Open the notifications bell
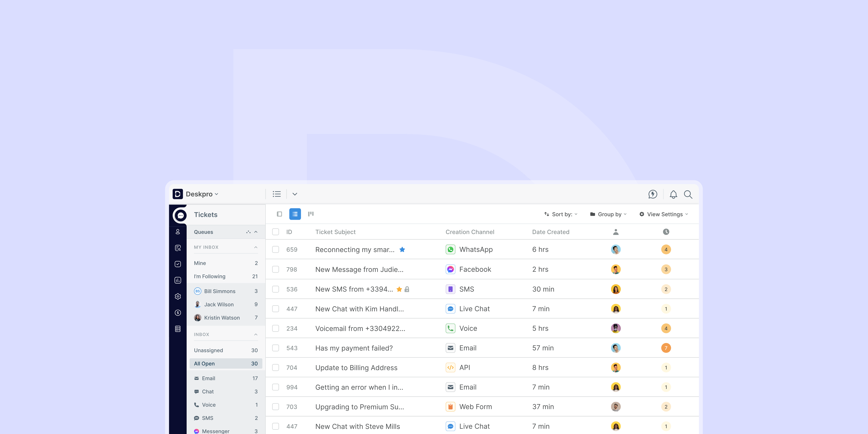The height and width of the screenshot is (434, 868). (x=673, y=194)
